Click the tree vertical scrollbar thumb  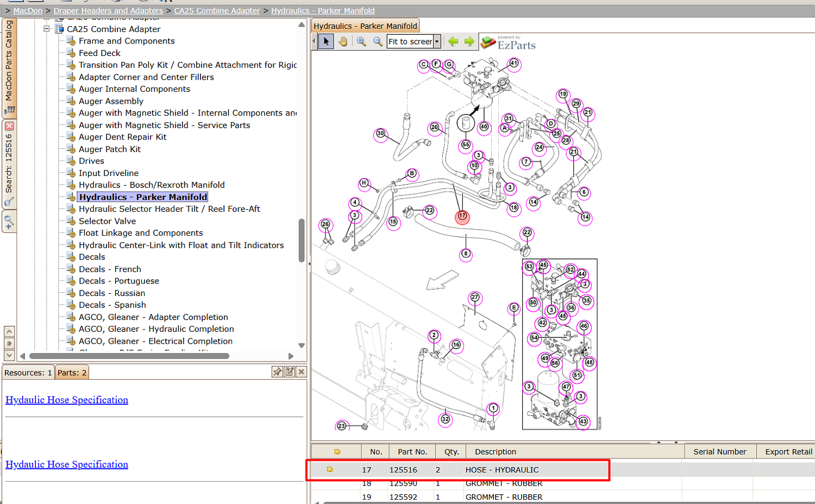302,240
